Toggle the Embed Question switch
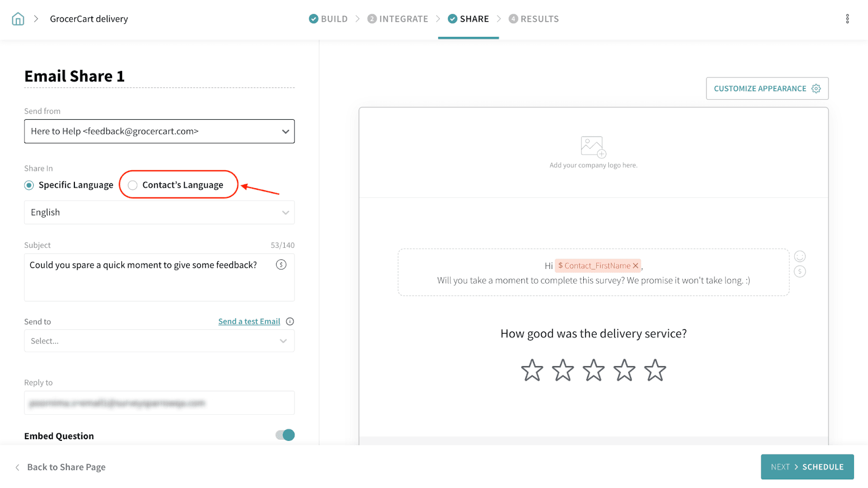 [x=285, y=435]
